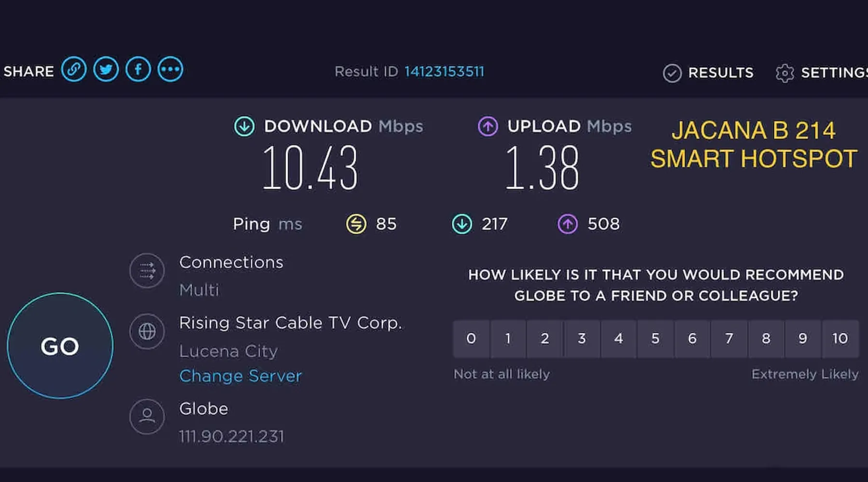Click the download speed arrow icon
Image resolution: width=868 pixels, height=482 pixels.
[x=244, y=126]
